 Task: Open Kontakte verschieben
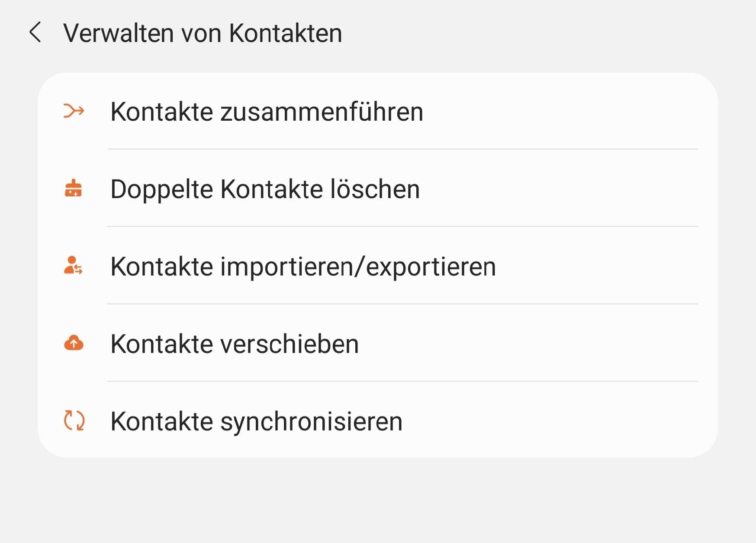tap(235, 344)
